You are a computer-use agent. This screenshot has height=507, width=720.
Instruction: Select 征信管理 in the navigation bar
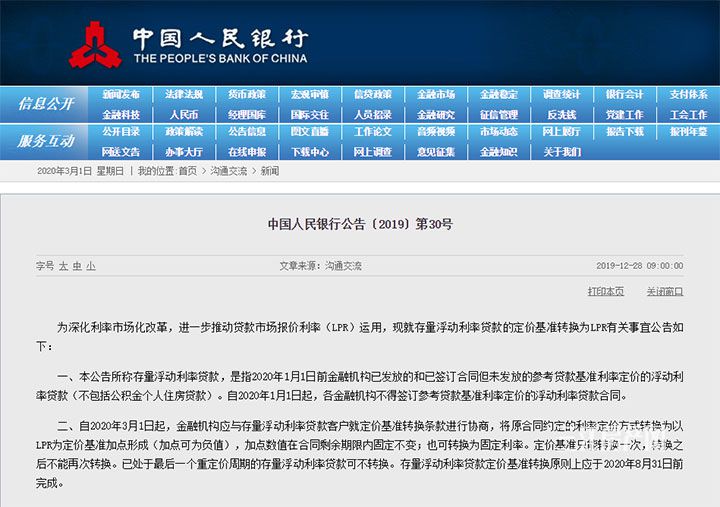click(499, 114)
